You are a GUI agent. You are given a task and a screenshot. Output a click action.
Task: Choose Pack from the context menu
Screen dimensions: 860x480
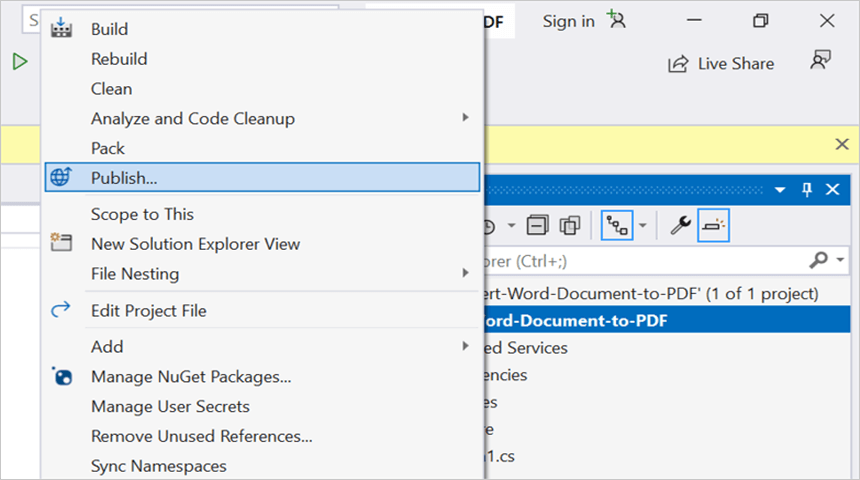[x=262, y=148]
